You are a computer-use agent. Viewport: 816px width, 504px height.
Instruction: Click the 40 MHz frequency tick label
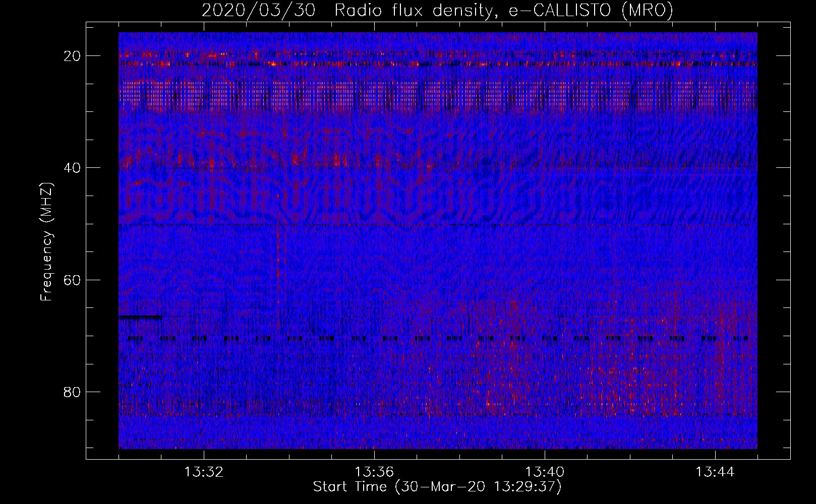click(72, 168)
